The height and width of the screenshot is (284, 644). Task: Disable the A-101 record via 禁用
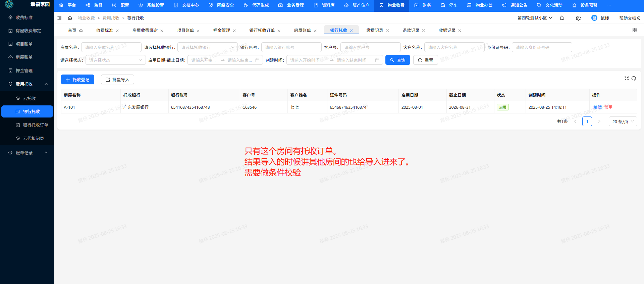click(608, 107)
